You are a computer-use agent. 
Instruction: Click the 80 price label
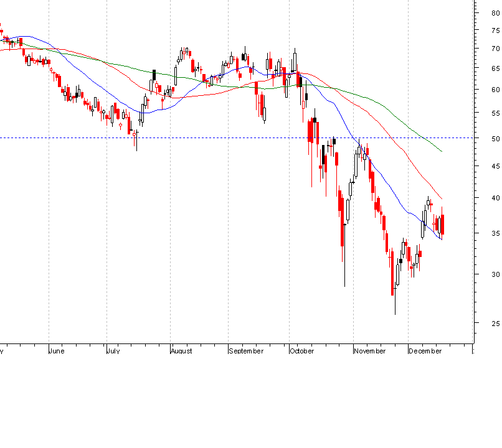[496, 13]
